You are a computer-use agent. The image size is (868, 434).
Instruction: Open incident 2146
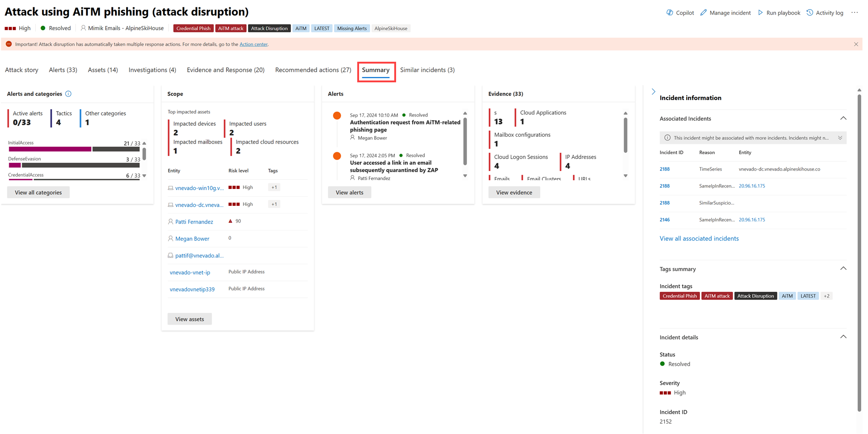click(664, 220)
